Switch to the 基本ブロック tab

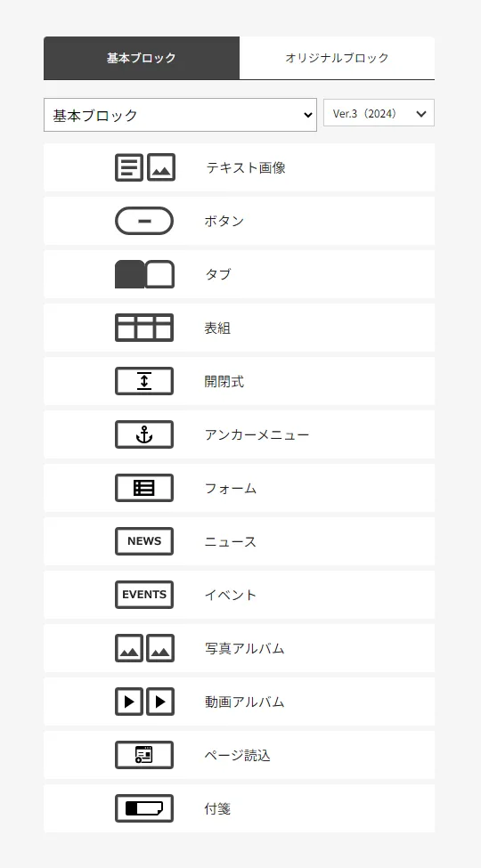[142, 58]
